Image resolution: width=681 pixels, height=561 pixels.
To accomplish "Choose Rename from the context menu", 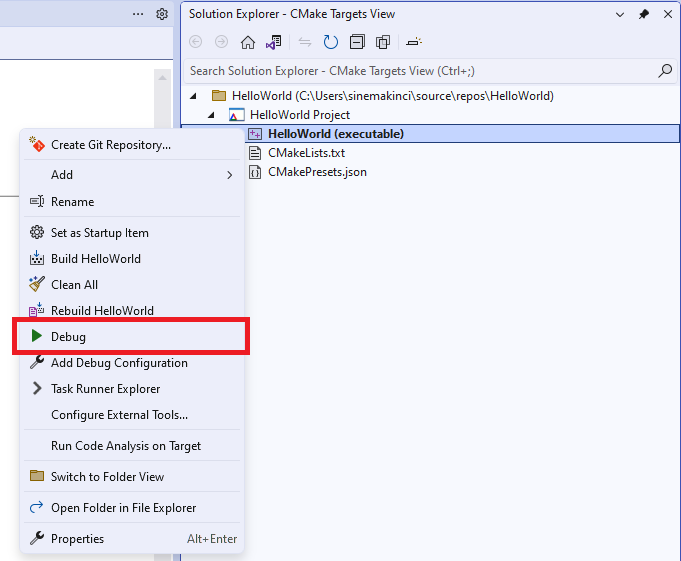I will point(132,201).
